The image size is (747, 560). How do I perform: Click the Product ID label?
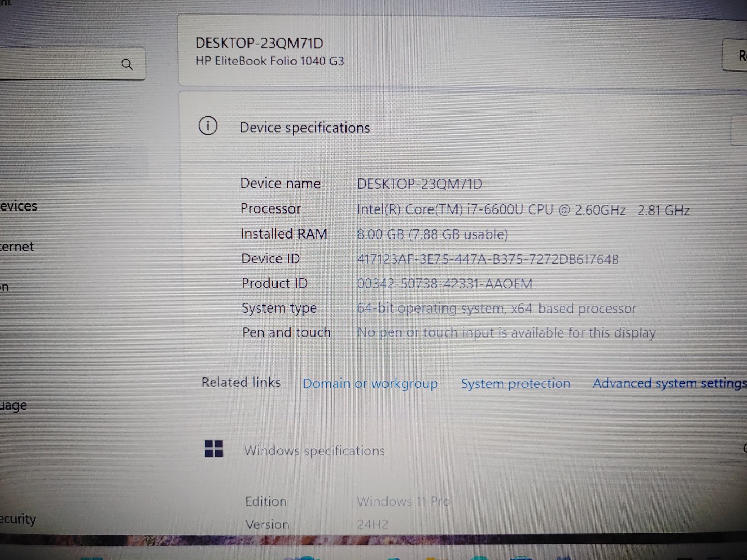click(275, 283)
